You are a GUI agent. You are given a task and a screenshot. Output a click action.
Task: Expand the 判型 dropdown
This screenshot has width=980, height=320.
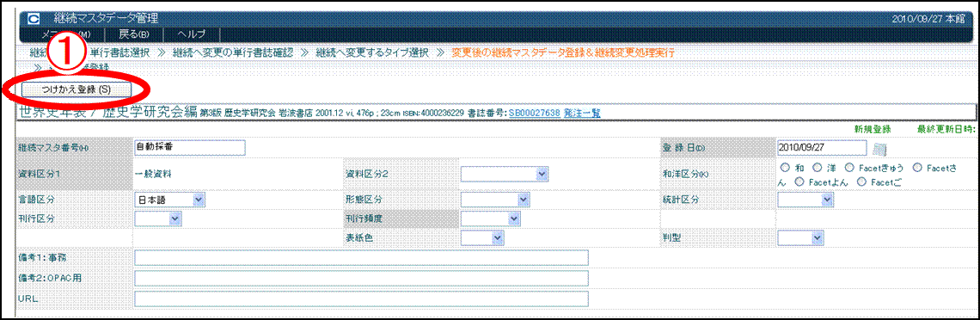[x=800, y=237]
